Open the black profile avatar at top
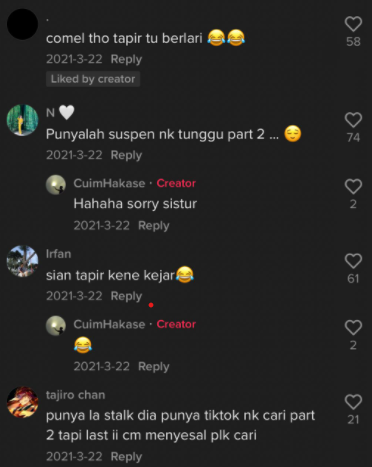Viewport: 372px width, 467px height. click(22, 24)
